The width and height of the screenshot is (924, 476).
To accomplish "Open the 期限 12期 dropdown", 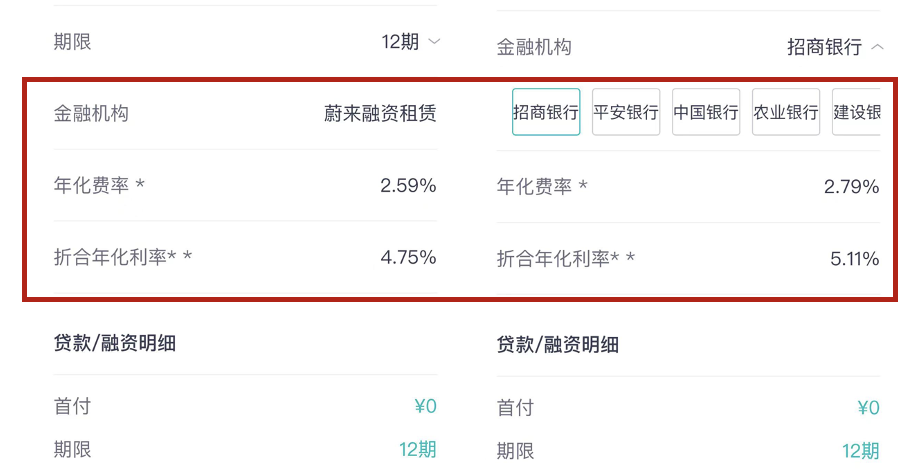I will 409,42.
